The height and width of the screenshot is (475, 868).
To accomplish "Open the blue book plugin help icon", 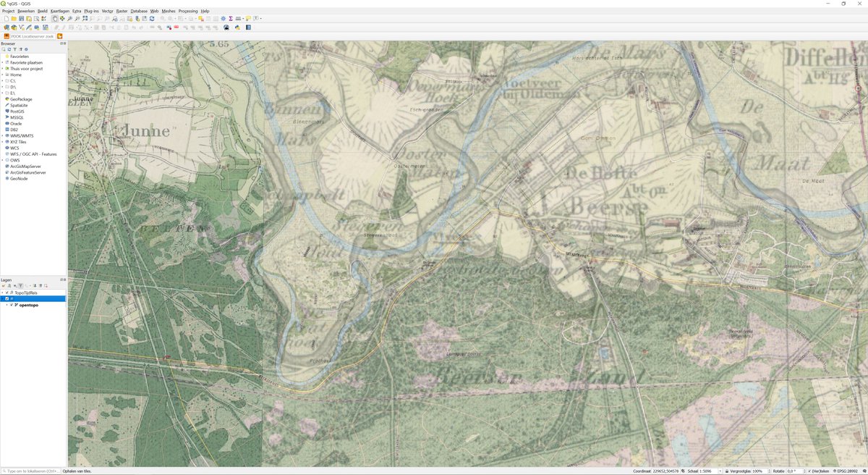I will tap(248, 28).
